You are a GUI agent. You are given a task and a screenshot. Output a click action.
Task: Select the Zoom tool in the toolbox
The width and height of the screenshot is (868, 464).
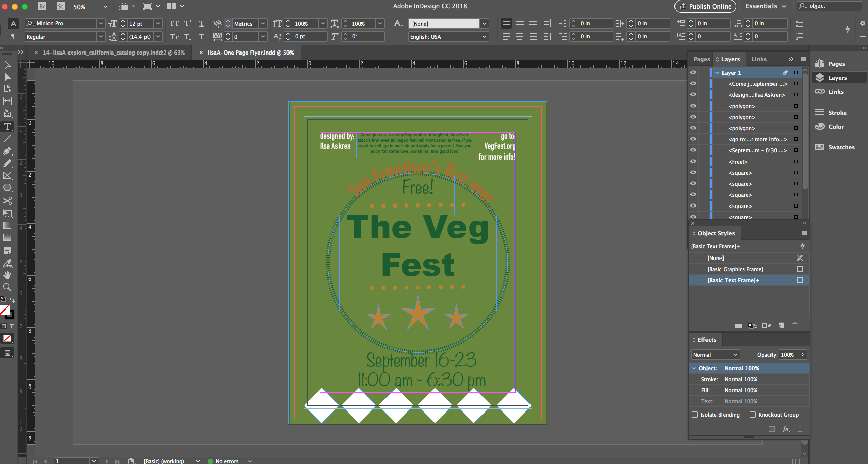point(7,287)
